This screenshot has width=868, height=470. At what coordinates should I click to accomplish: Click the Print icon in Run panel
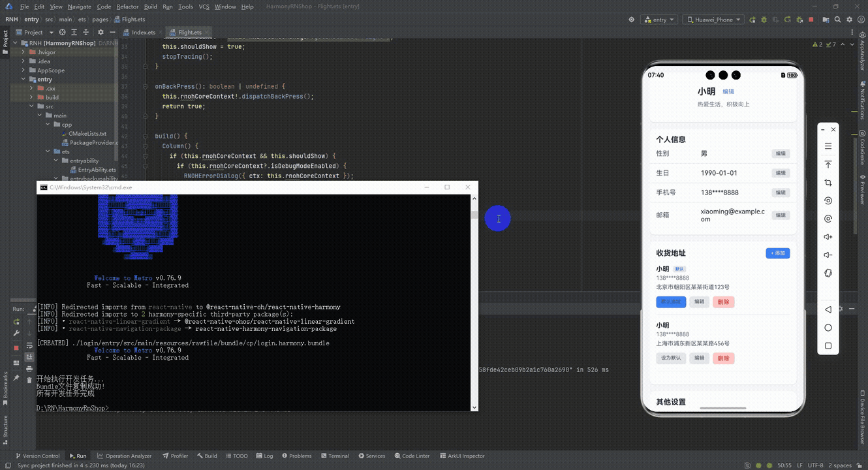(29, 369)
